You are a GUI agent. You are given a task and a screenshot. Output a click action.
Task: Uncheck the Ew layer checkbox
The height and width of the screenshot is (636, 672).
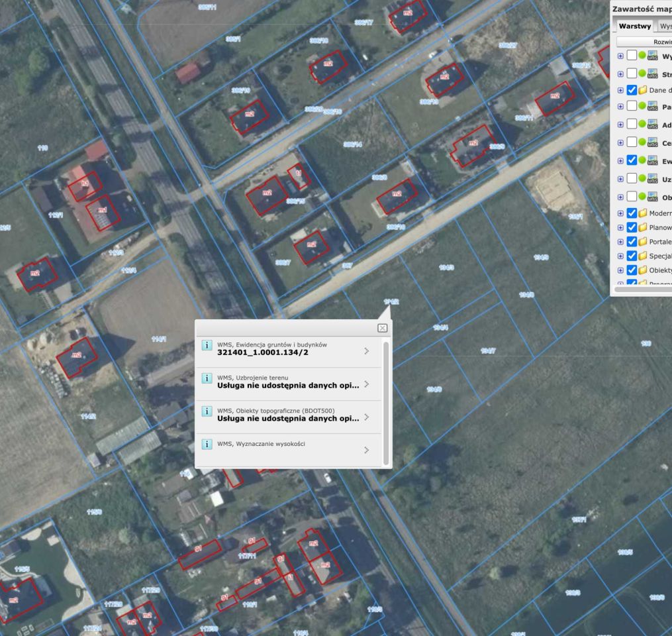[x=632, y=160]
